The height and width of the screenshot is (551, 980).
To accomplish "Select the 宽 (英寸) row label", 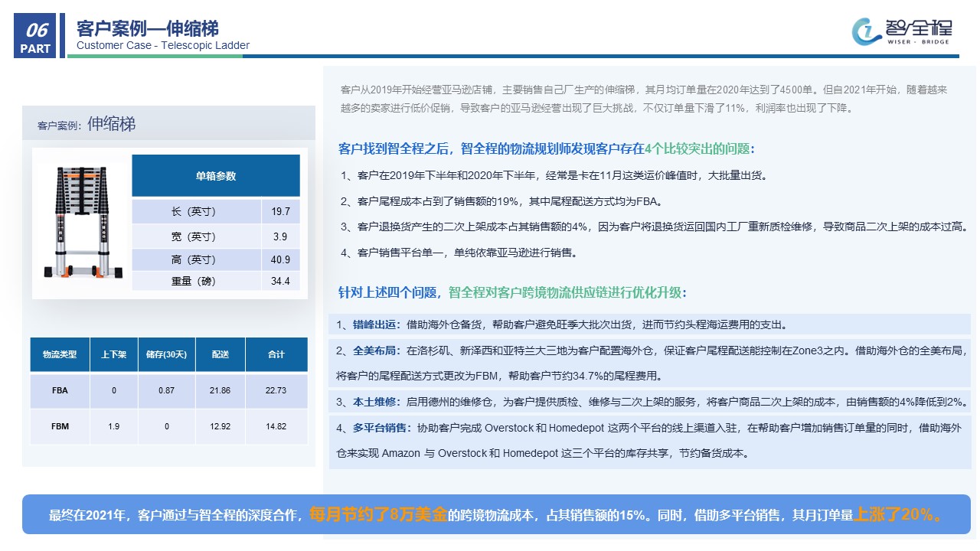I will [x=197, y=236].
